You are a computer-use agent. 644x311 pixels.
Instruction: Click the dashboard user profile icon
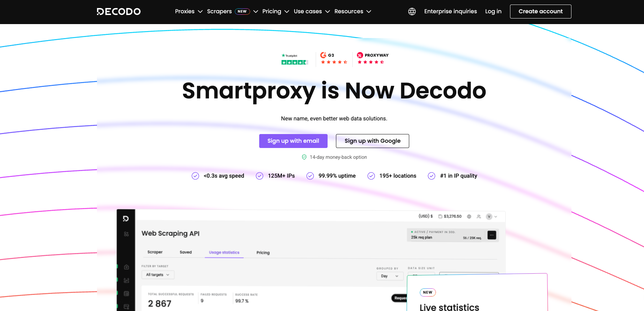pos(479,216)
